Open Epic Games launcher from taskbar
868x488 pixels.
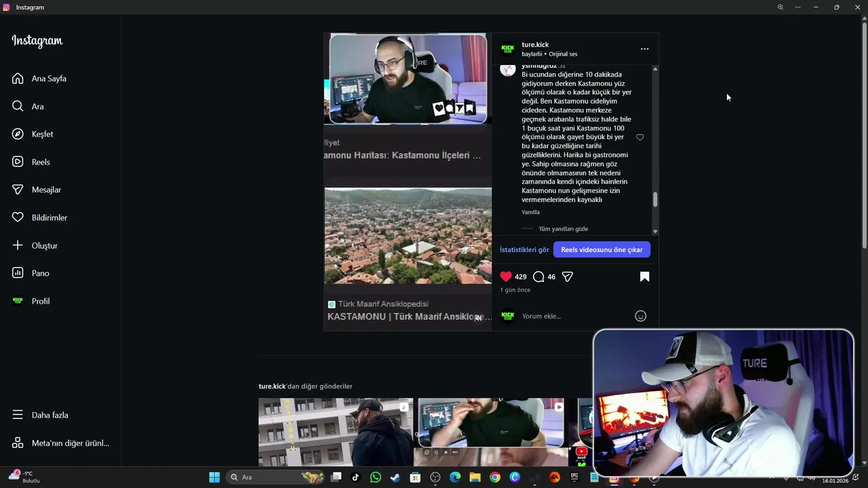pos(574,477)
